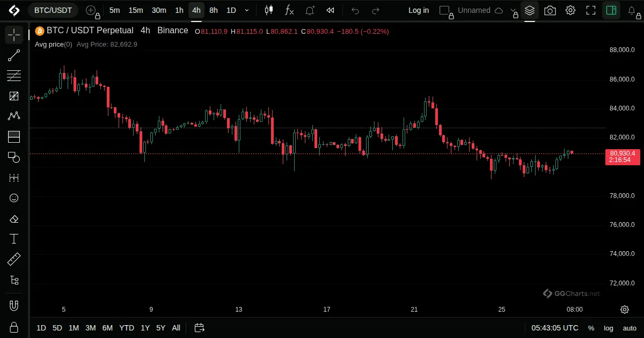Click the 80,930.4 current price tag

point(623,157)
